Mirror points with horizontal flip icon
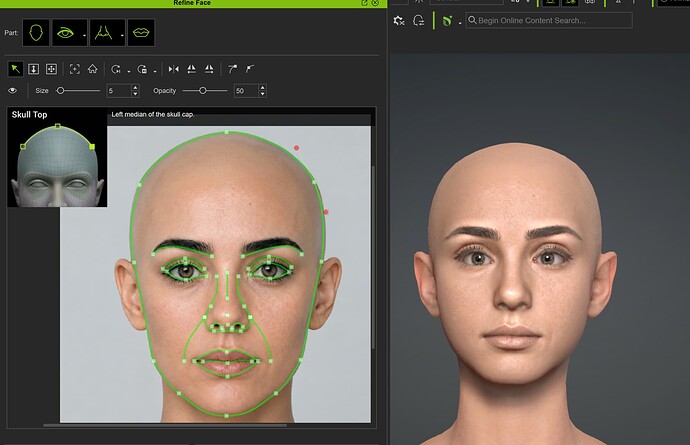The height and width of the screenshot is (445, 690). tap(174, 69)
